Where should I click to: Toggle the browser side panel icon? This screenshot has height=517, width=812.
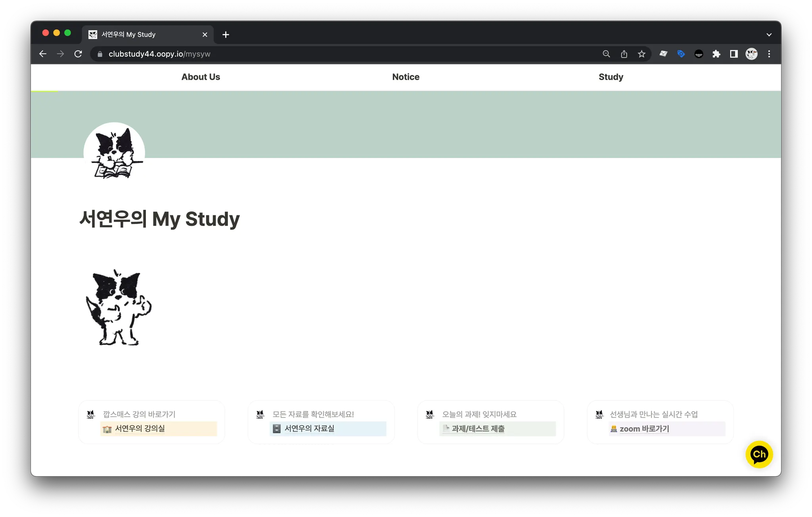tap(734, 54)
